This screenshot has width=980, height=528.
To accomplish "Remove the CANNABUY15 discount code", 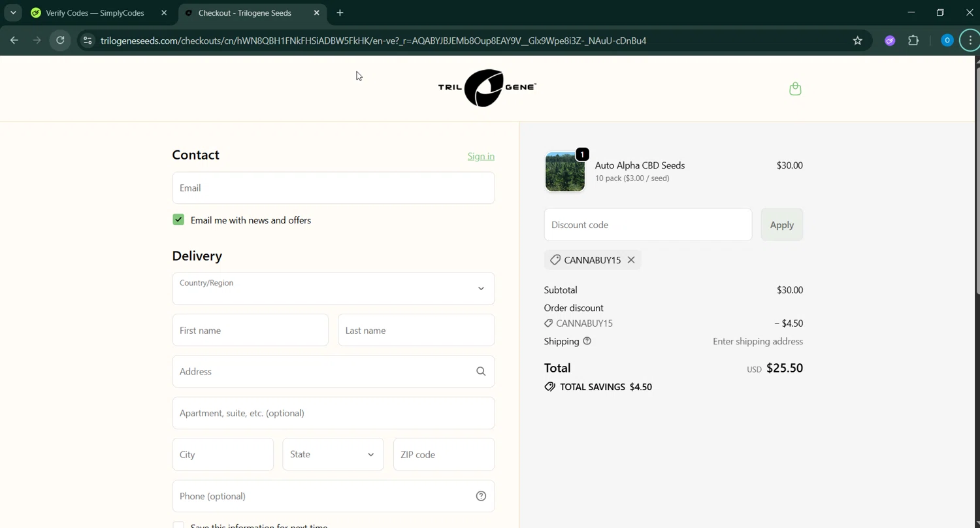I will point(631,260).
